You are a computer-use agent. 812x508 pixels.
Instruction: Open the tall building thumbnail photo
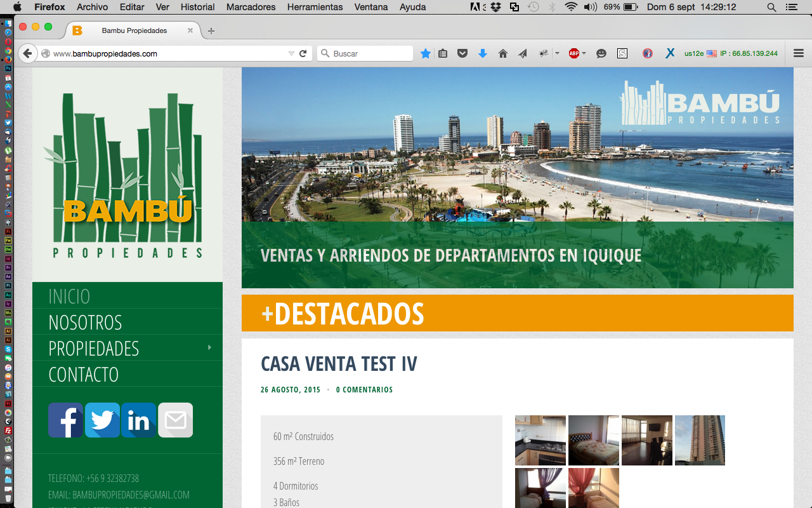pyautogui.click(x=700, y=440)
